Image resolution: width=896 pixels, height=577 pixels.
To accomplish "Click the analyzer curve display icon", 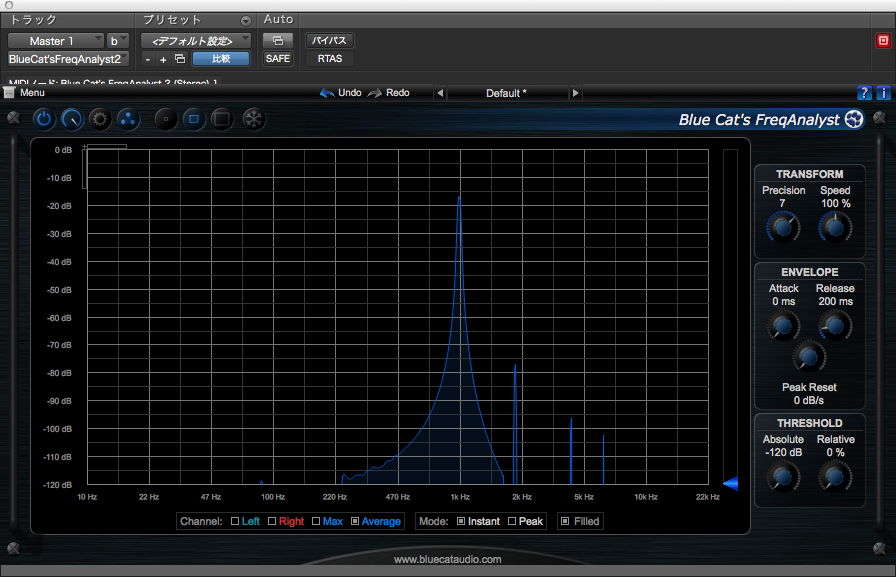I will point(72,119).
